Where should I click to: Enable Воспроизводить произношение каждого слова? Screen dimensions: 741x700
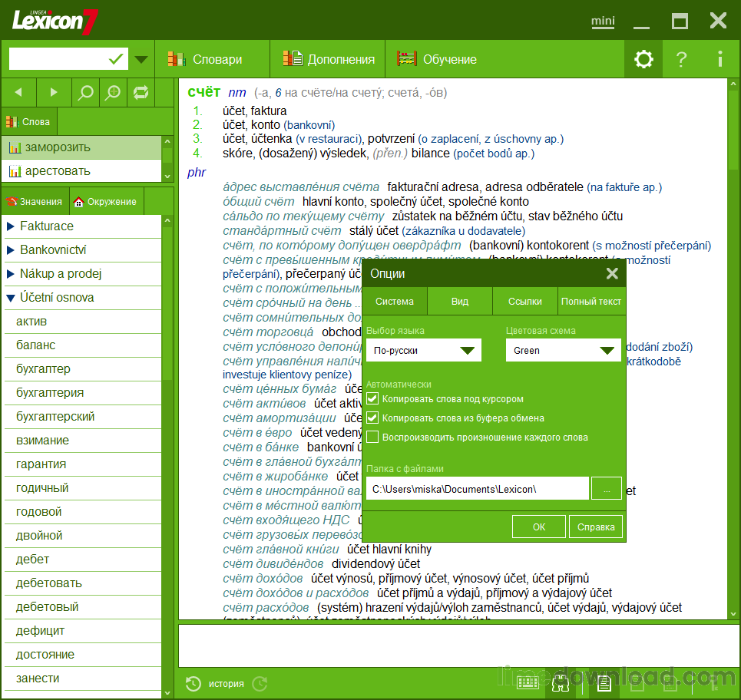(x=373, y=438)
